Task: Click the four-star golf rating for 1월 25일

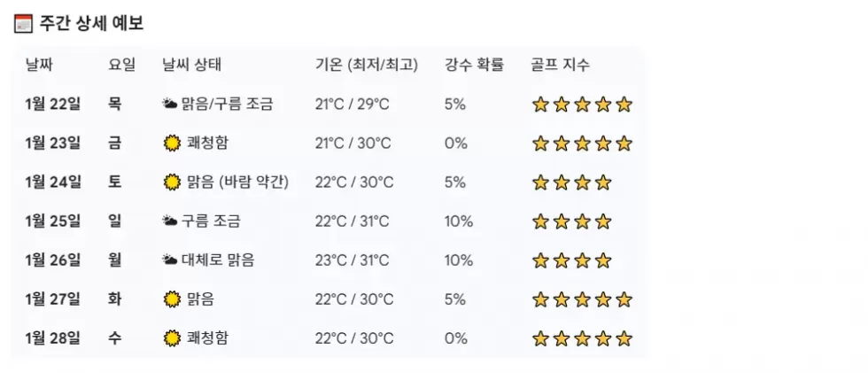Action: click(571, 221)
